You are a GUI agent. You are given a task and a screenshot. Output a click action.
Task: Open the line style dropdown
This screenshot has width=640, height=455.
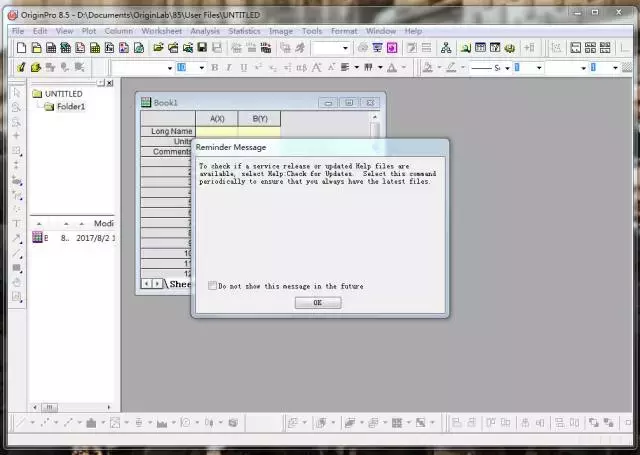(x=507, y=68)
